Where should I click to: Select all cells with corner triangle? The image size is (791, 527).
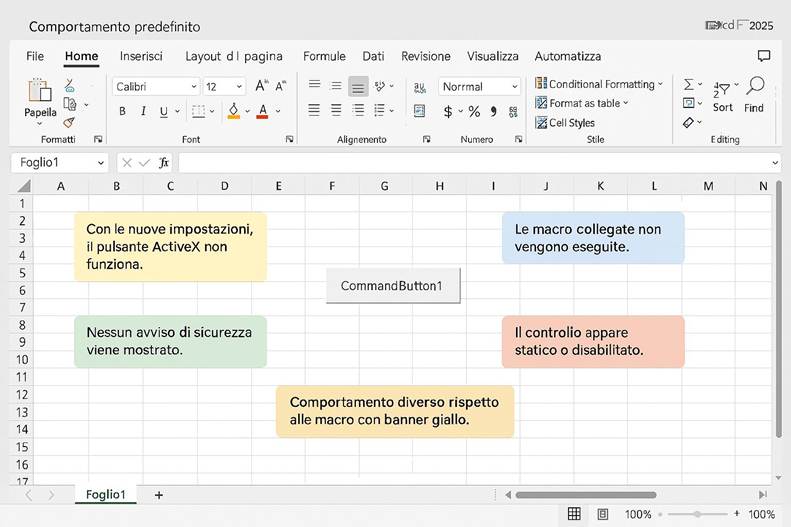click(24, 186)
